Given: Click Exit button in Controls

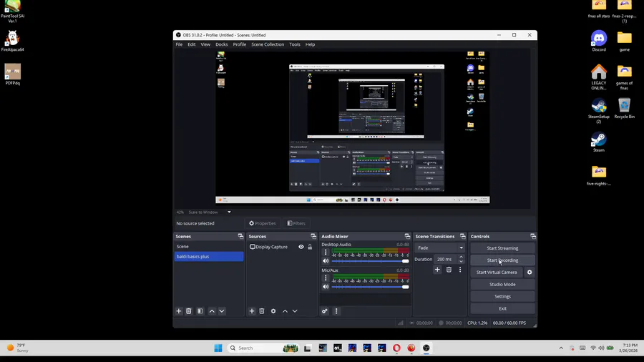Looking at the screenshot, I should click(503, 308).
